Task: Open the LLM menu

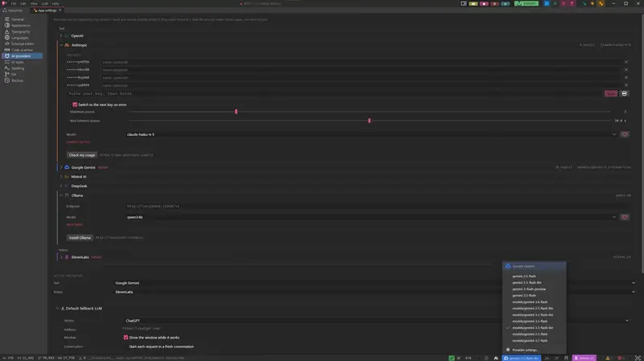Action: [44, 3]
